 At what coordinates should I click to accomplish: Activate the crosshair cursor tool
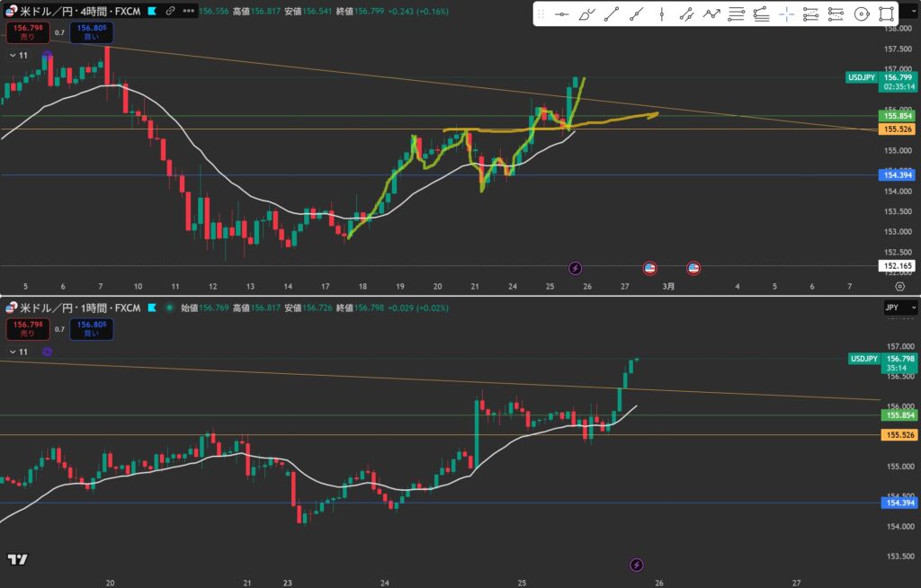click(x=786, y=14)
